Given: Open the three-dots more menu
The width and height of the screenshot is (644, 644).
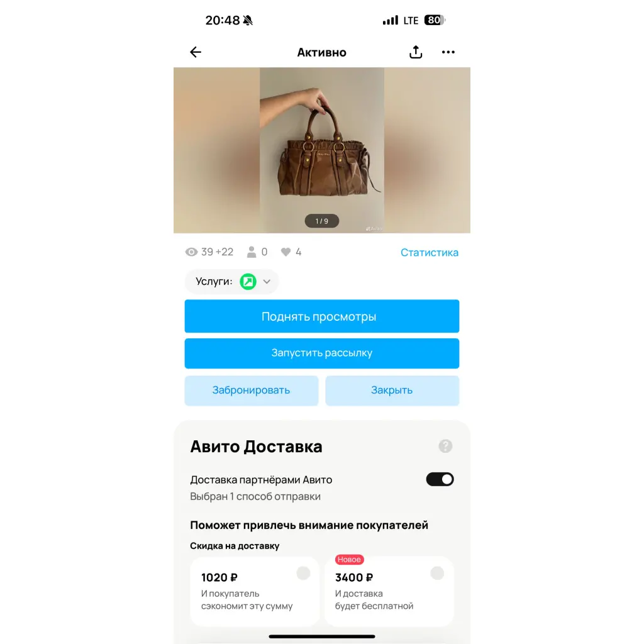Looking at the screenshot, I should pyautogui.click(x=448, y=52).
